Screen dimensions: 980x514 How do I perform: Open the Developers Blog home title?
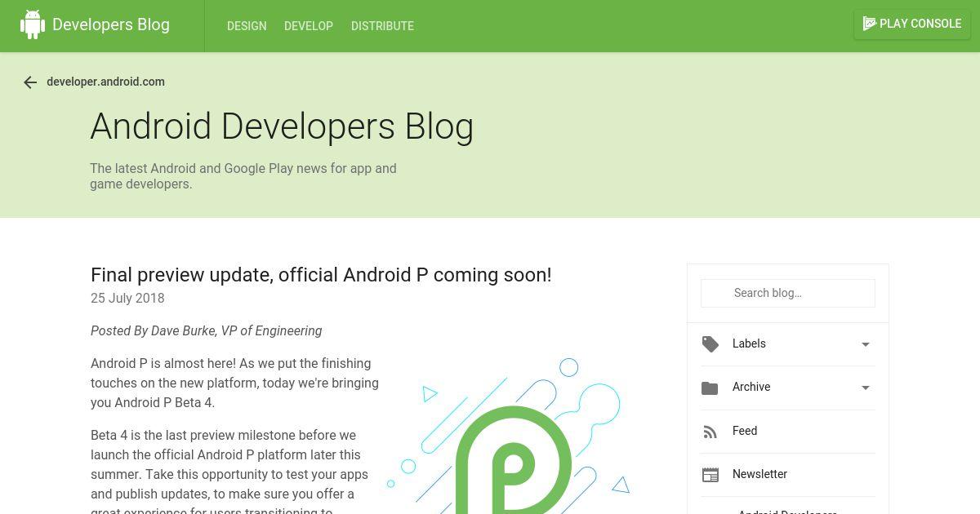(111, 24)
